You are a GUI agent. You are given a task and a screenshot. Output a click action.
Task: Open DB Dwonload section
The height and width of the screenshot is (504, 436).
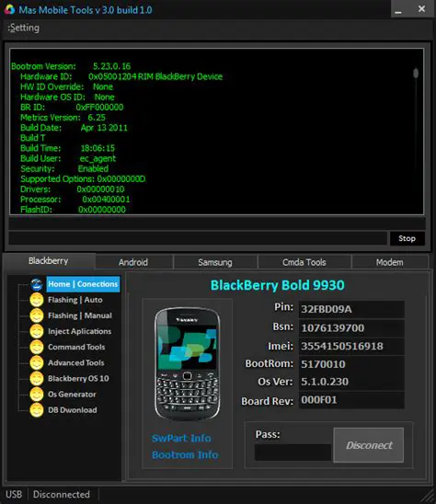point(73,410)
